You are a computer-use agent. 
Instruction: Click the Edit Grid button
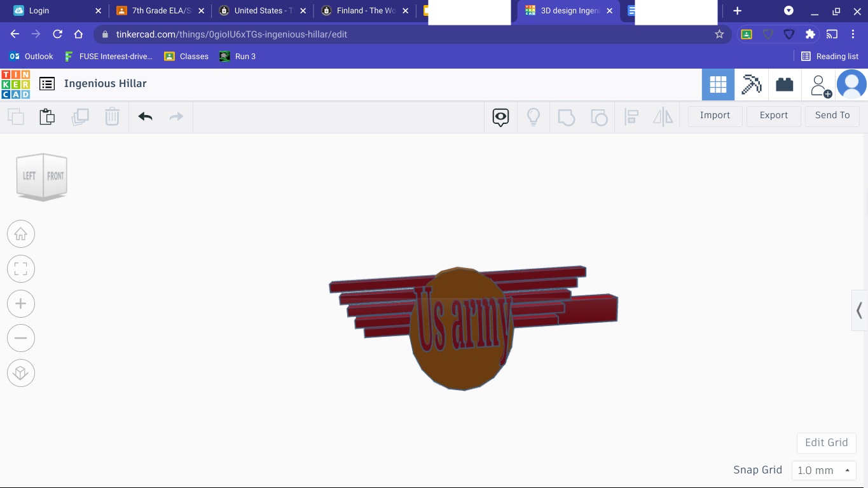tap(826, 443)
